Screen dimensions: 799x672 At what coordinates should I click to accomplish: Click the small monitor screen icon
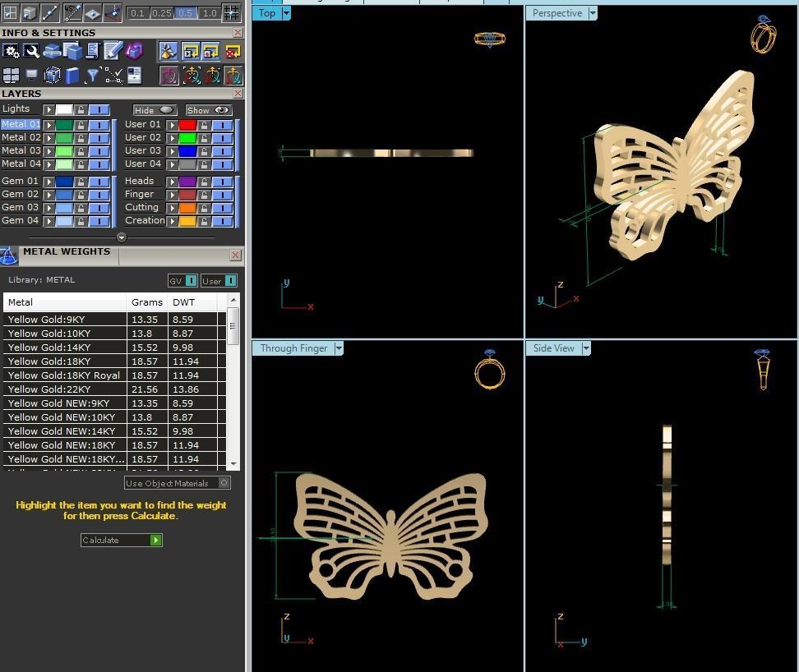coord(31,76)
